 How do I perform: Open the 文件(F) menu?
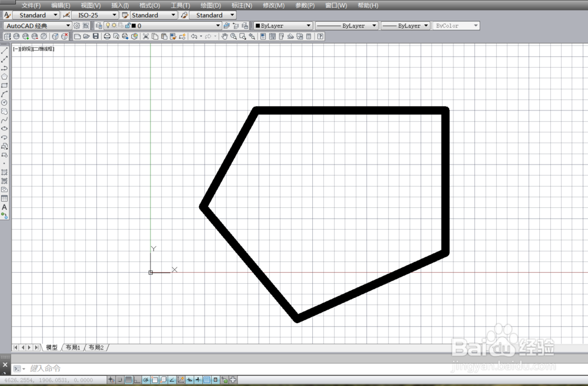pos(31,5)
